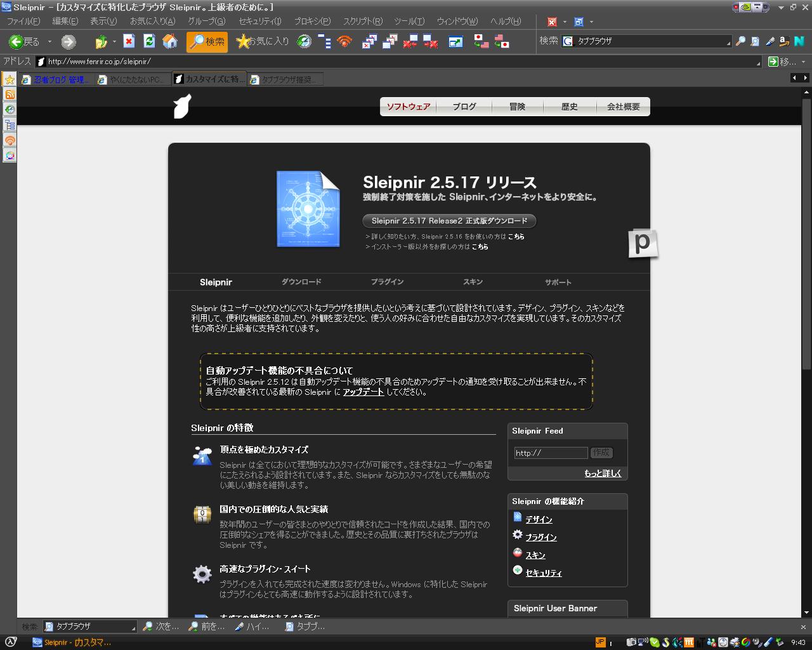812x650 pixels.
Task: Open the ファイル(F) menu
Action: tap(23, 21)
